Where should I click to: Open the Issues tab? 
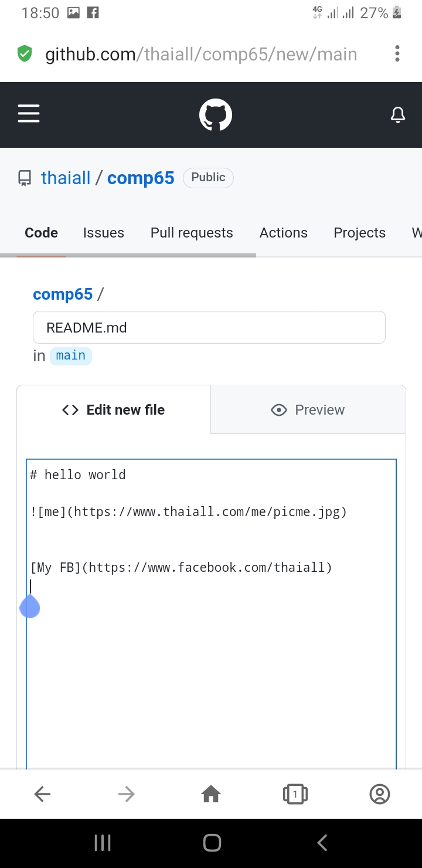pyautogui.click(x=104, y=233)
